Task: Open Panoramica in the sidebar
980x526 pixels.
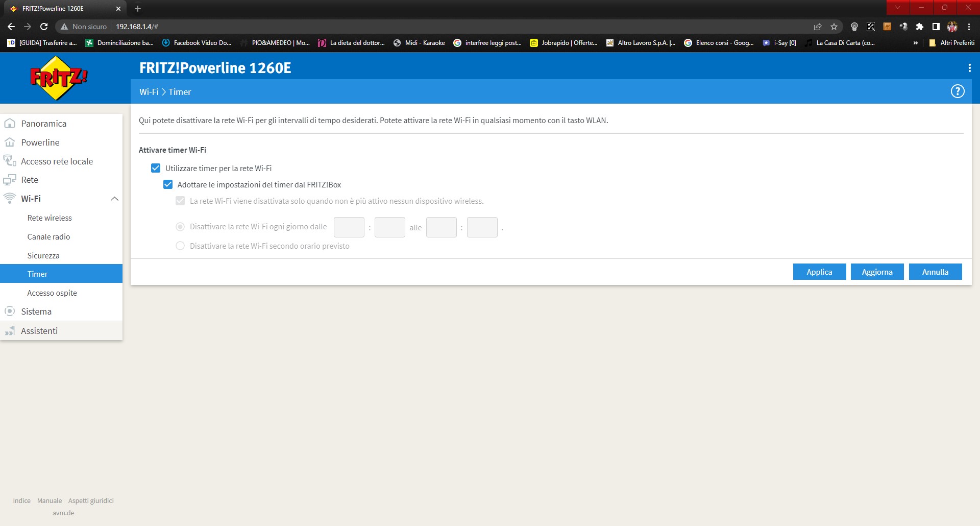Action: tap(61, 124)
